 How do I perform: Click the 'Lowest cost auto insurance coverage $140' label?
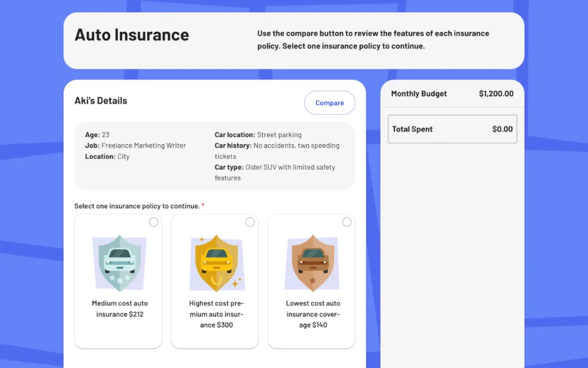[x=313, y=314]
